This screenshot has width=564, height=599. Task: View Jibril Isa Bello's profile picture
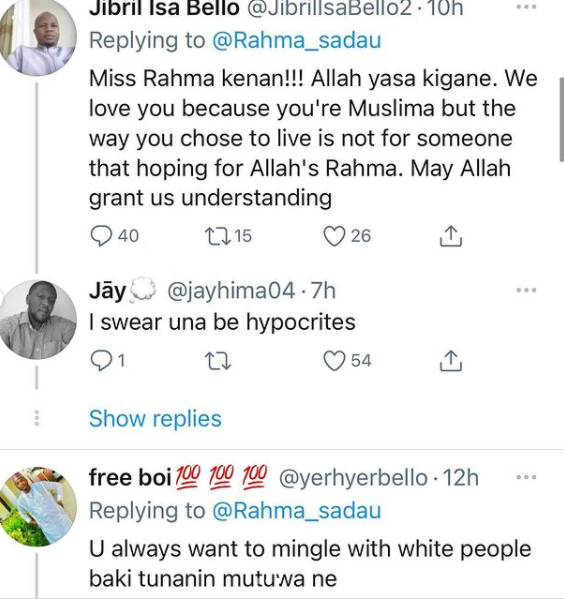tap(38, 37)
